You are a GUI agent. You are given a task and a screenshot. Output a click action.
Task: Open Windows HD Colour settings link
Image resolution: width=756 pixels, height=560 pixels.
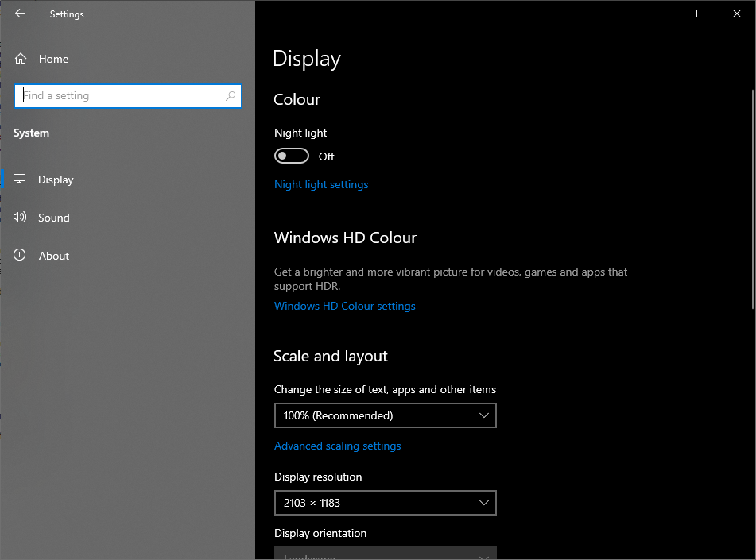tap(345, 306)
